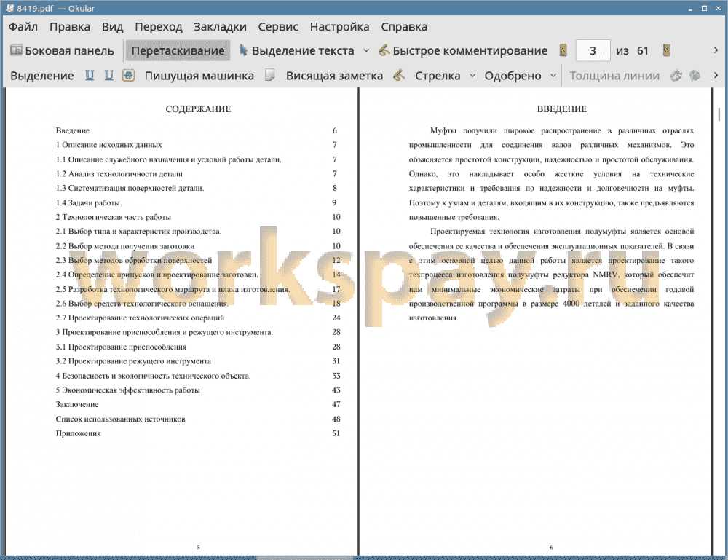Click '1 Описание исходных данных' contents line
This screenshot has width=728, height=560.
[x=108, y=145]
